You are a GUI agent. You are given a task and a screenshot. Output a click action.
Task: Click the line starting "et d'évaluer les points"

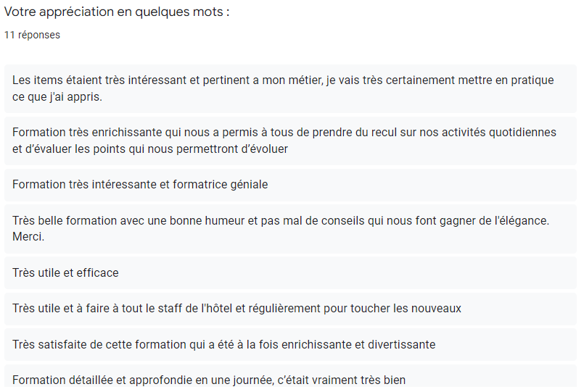tap(150, 149)
